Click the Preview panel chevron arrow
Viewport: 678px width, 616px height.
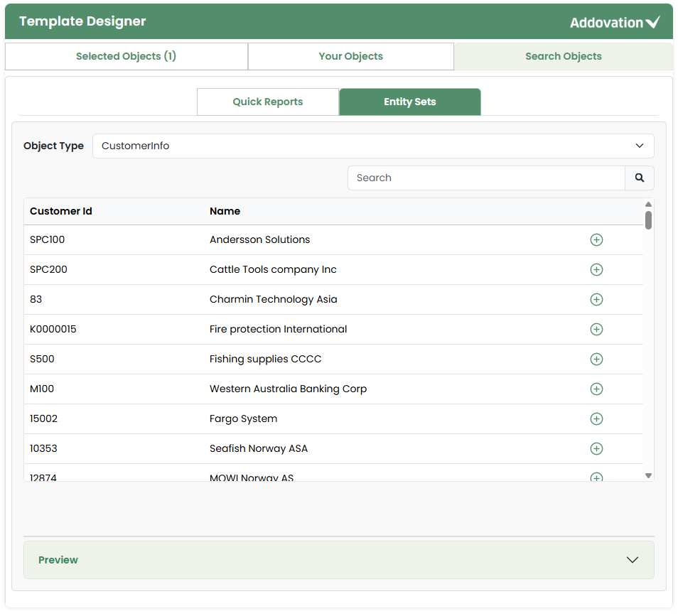coord(632,560)
